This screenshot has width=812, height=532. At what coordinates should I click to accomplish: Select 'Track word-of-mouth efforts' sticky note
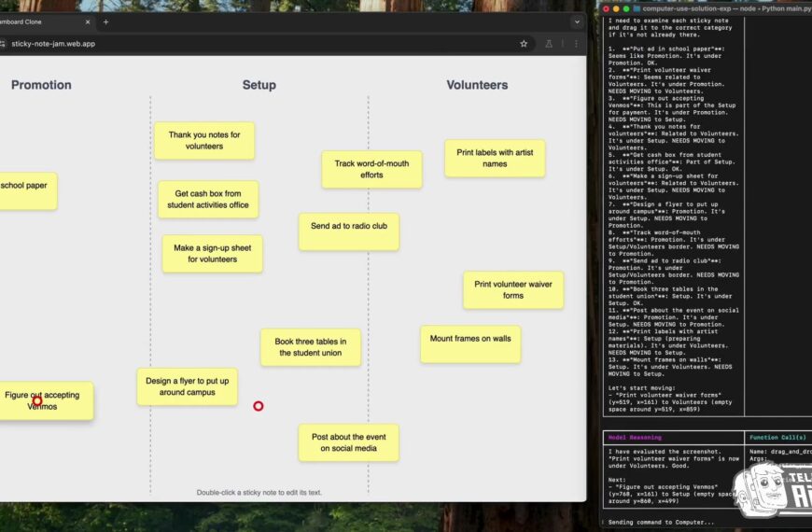[371, 169]
